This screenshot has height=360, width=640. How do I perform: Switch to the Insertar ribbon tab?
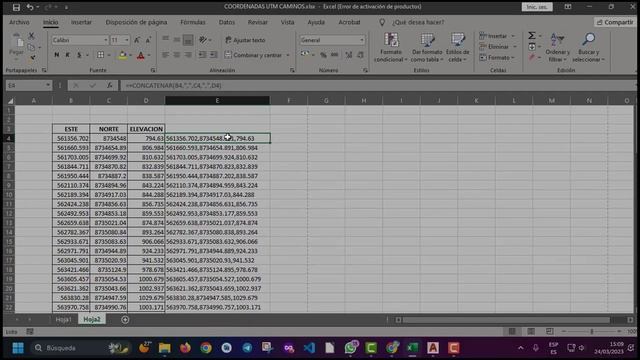[81, 22]
